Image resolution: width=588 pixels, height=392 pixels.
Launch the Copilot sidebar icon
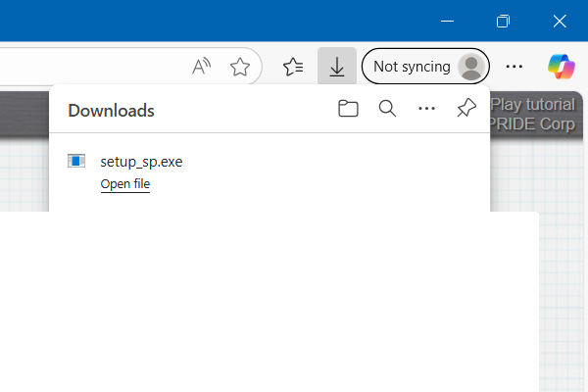(x=562, y=67)
